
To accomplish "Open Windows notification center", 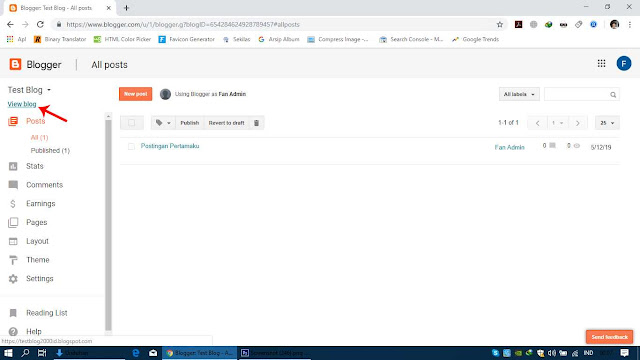I will [624, 353].
